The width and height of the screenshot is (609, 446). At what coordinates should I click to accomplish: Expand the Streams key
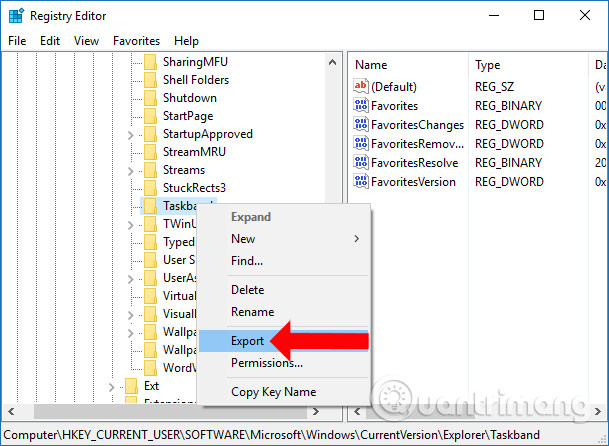pos(130,171)
